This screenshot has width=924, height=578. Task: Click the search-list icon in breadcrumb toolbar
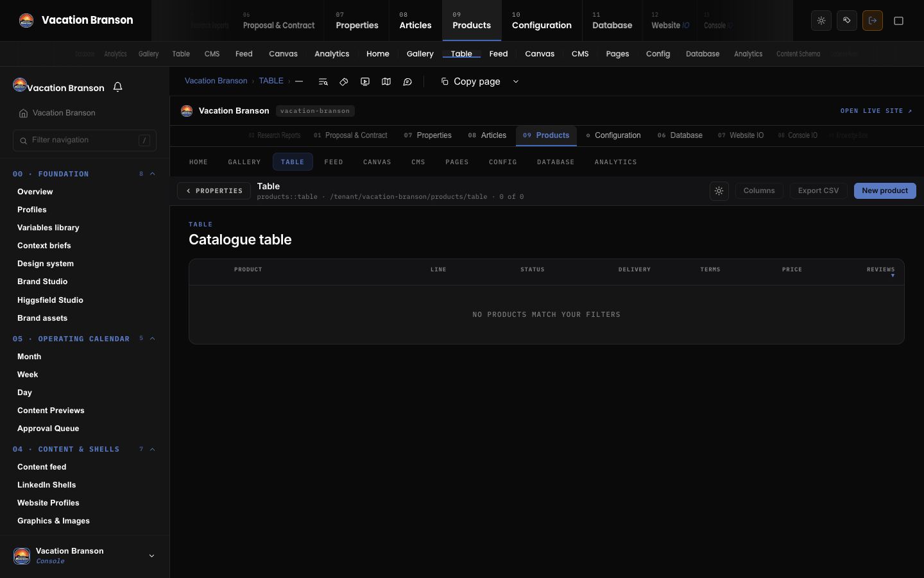point(323,81)
